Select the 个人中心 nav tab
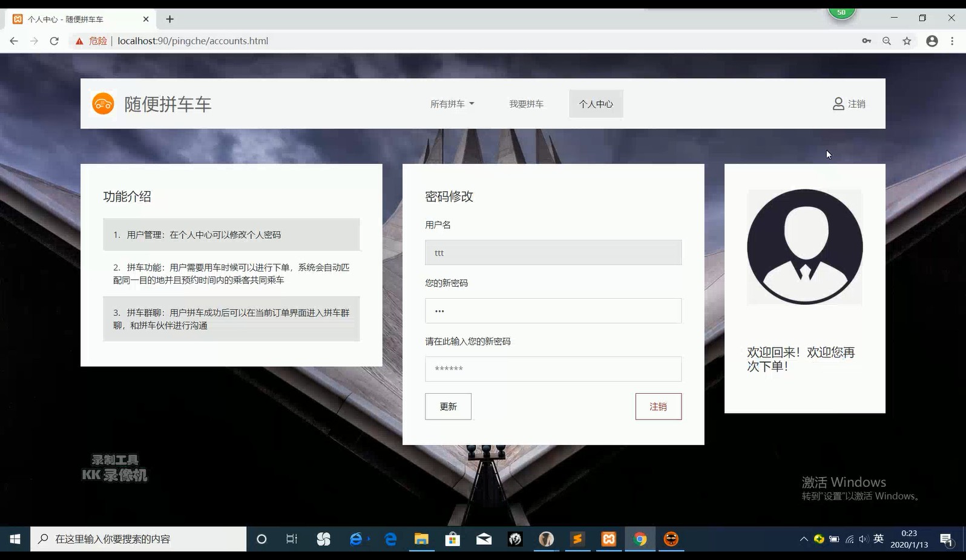The height and width of the screenshot is (560, 966). (x=596, y=104)
